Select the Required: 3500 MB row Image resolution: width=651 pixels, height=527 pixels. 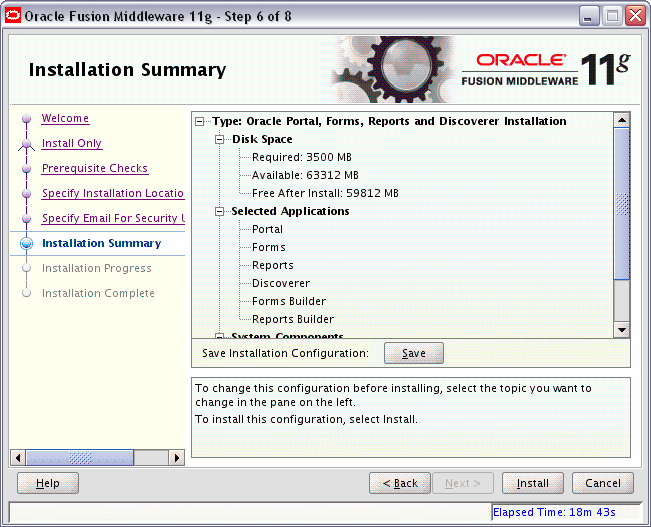[x=301, y=157]
